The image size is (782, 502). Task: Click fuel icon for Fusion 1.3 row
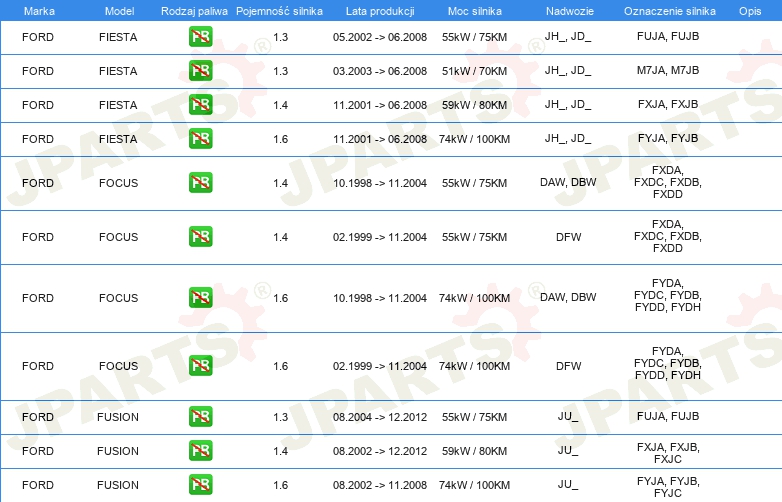(200, 417)
